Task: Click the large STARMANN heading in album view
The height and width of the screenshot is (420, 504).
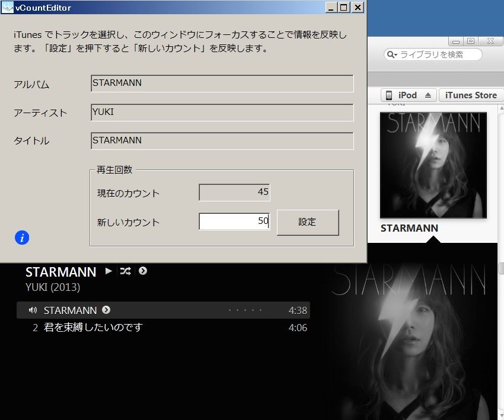Action: tap(60, 272)
